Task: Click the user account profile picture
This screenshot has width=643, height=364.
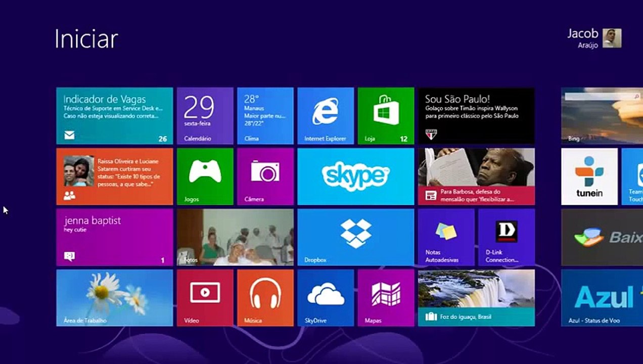Action: pos(612,38)
